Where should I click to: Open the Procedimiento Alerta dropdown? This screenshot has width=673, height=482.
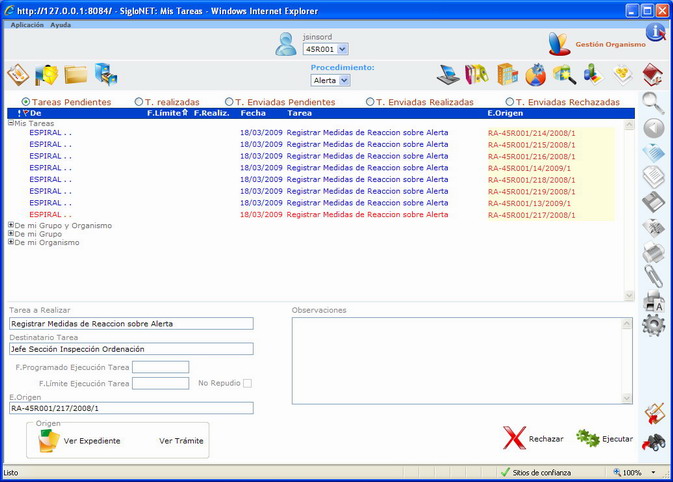coord(330,80)
